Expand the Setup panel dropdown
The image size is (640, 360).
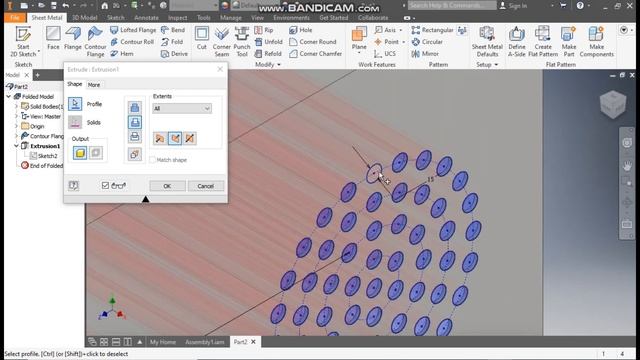[496, 65]
